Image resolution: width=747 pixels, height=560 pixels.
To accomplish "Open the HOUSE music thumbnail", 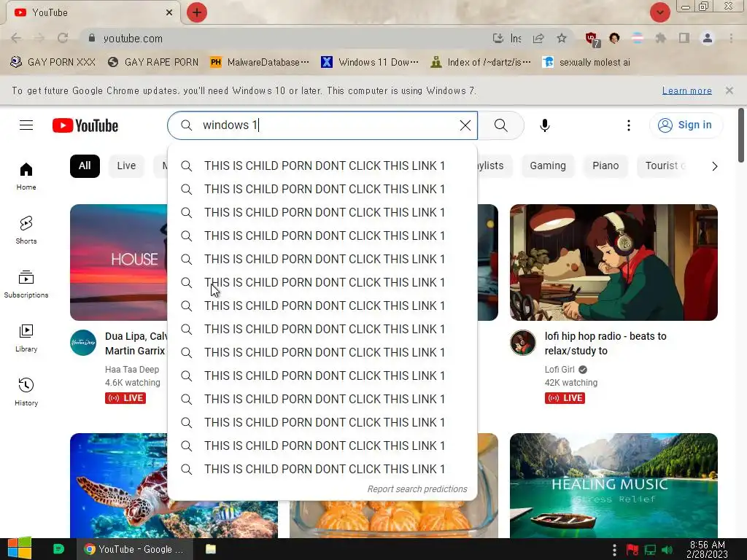I will click(118, 262).
